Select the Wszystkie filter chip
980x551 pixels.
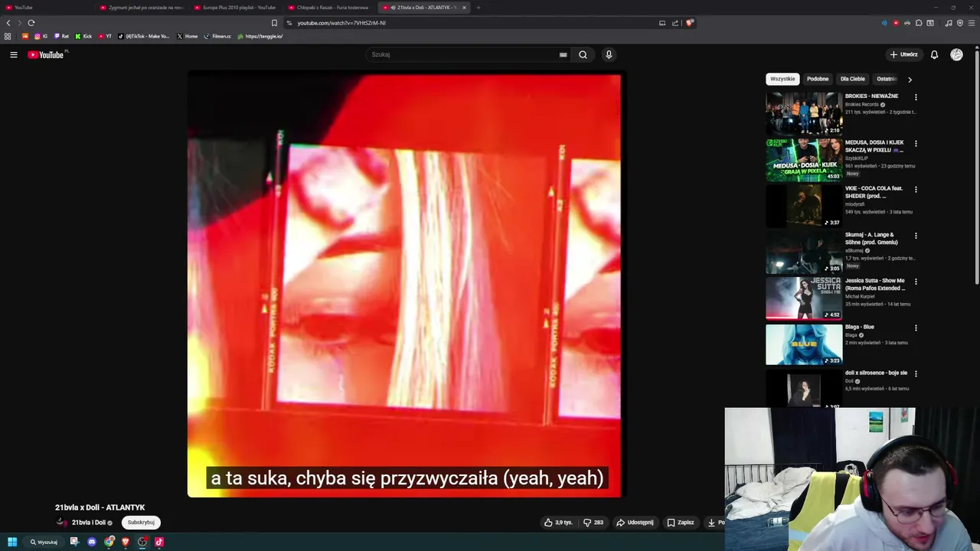tap(782, 79)
